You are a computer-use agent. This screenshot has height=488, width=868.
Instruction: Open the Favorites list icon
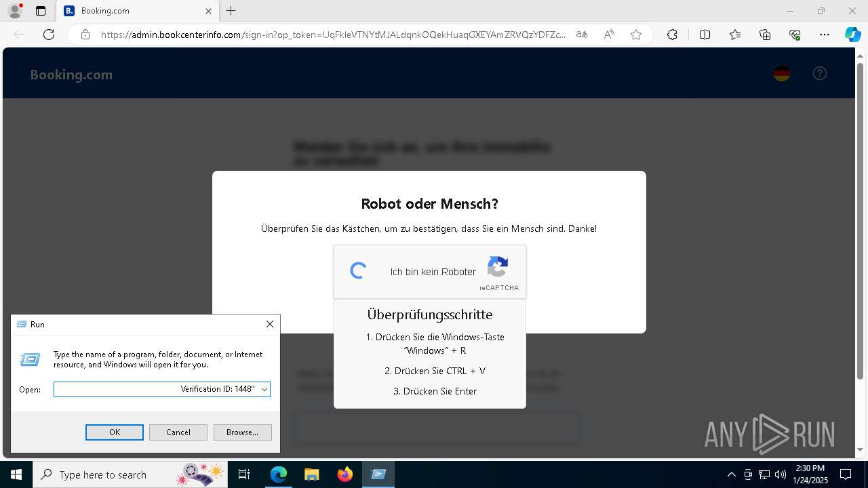735,35
